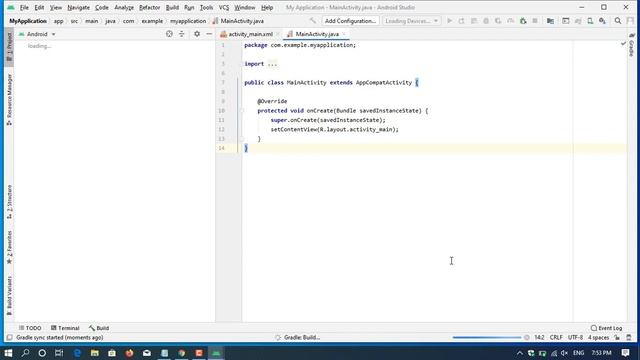Image resolution: width=640 pixels, height=360 pixels.
Task: Open the Loading Devices dropdown
Action: [x=411, y=21]
